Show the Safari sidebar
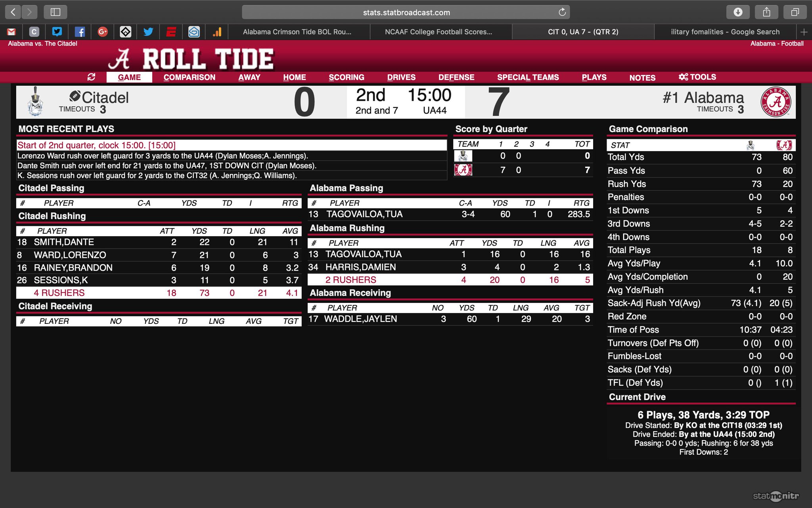Viewport: 812px width, 508px height. tap(56, 12)
